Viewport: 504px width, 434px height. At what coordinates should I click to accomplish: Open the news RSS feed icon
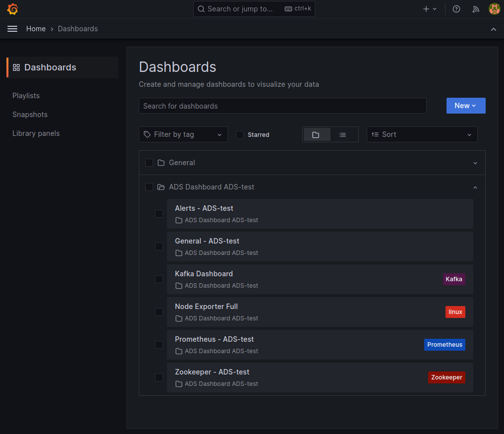point(476,9)
